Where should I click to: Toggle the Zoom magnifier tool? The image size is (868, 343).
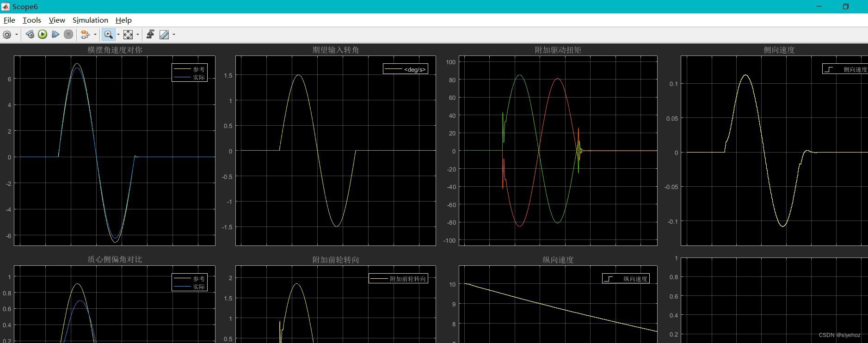click(x=108, y=35)
